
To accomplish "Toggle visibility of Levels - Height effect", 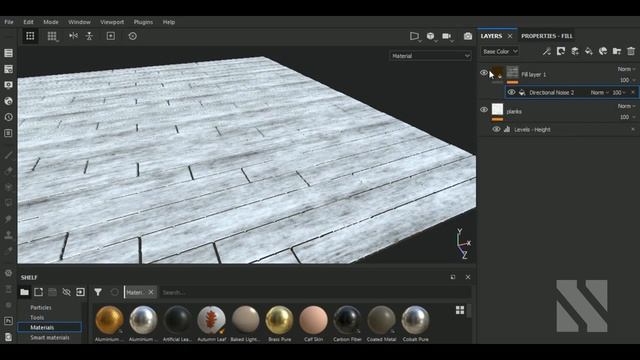I will click(x=496, y=129).
